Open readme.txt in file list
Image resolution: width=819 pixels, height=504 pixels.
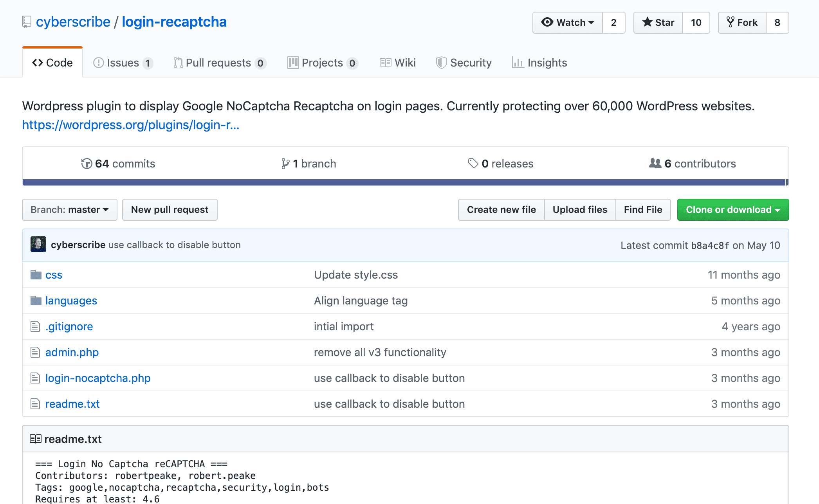[72, 404]
